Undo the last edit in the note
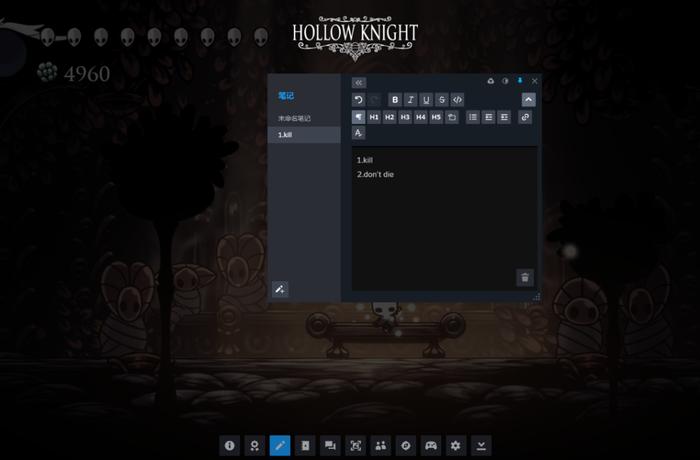This screenshot has height=460, width=700. pos(358,100)
